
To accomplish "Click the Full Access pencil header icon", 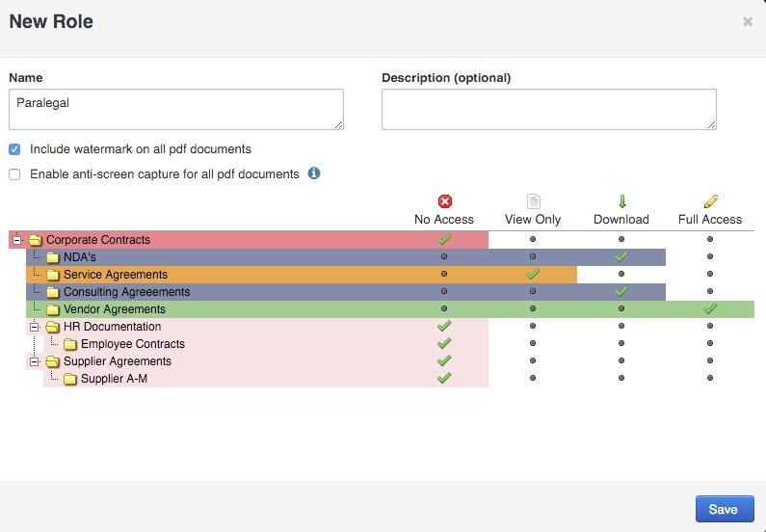I will pyautogui.click(x=710, y=201).
